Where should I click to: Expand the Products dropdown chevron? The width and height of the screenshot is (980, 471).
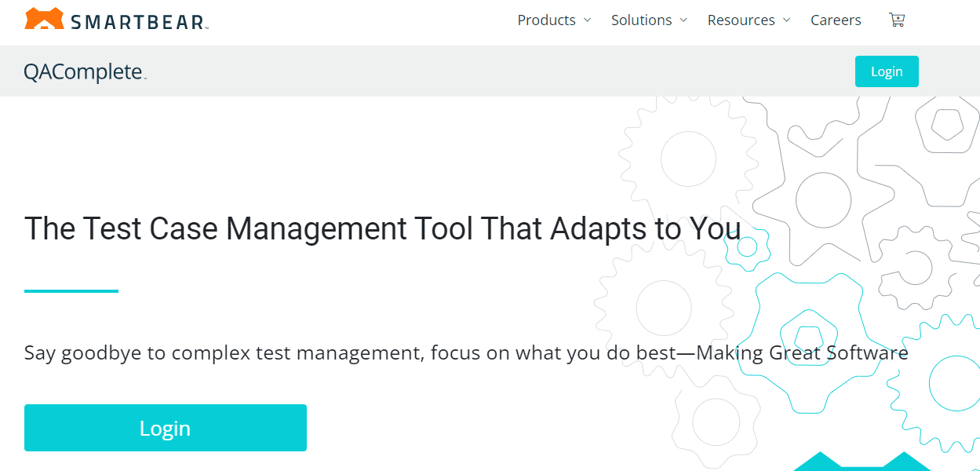pyautogui.click(x=588, y=20)
